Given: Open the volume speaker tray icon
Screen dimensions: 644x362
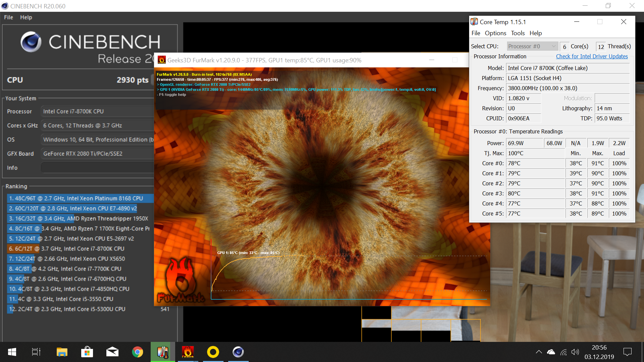Looking at the screenshot, I should [575, 352].
